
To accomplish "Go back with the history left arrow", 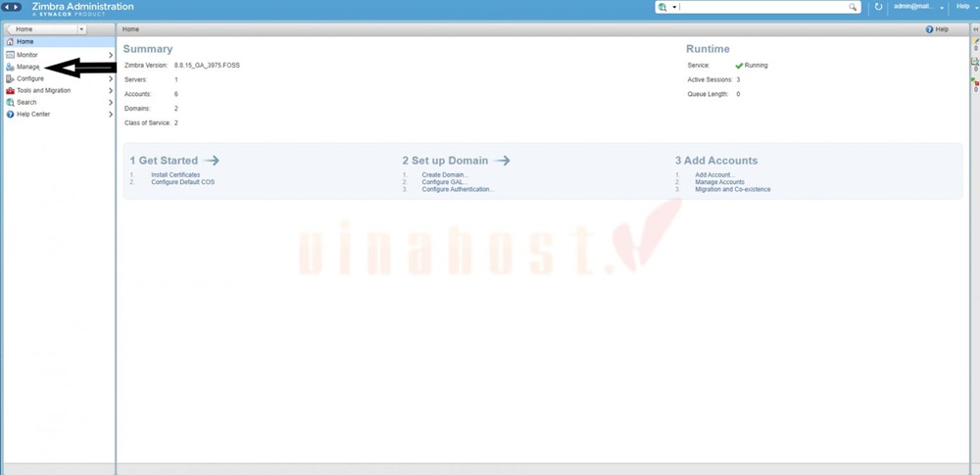I will pos(8,7).
